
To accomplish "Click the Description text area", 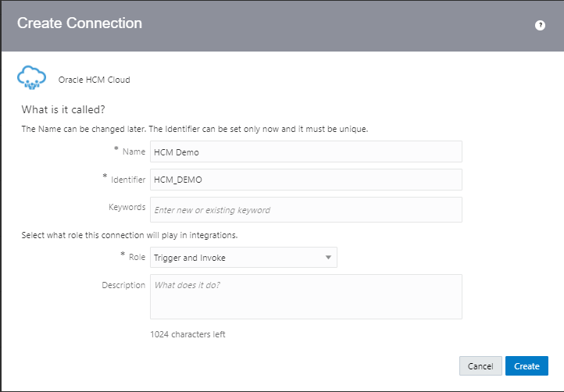I will 305,296.
